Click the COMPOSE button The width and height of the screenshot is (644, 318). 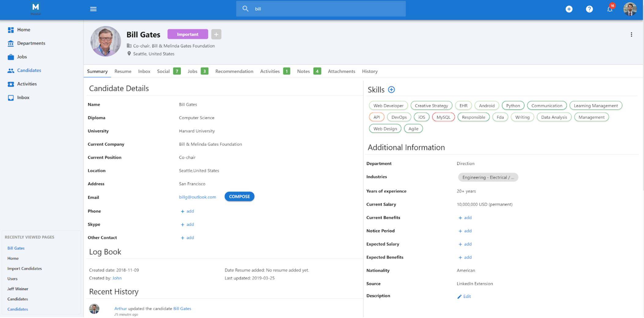coord(239,196)
